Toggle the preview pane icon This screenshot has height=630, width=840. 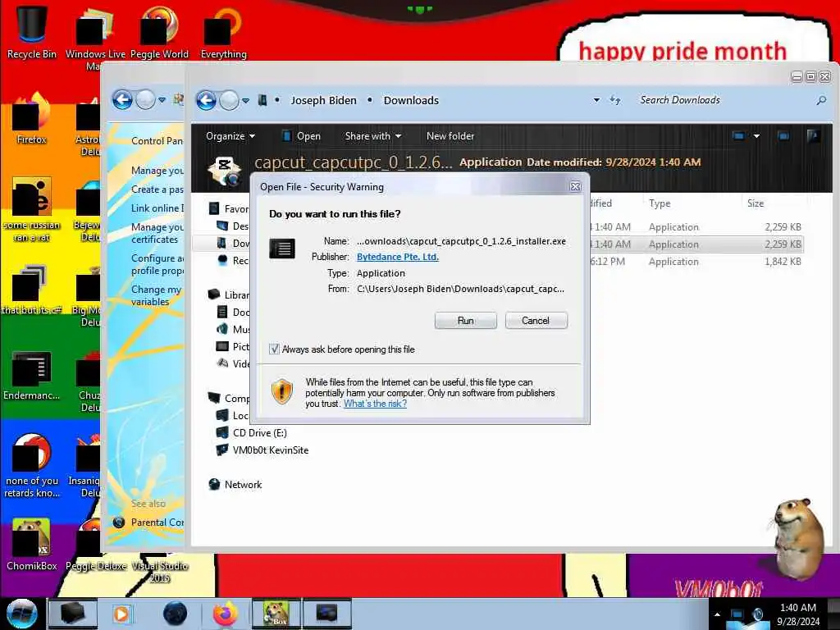click(x=783, y=136)
